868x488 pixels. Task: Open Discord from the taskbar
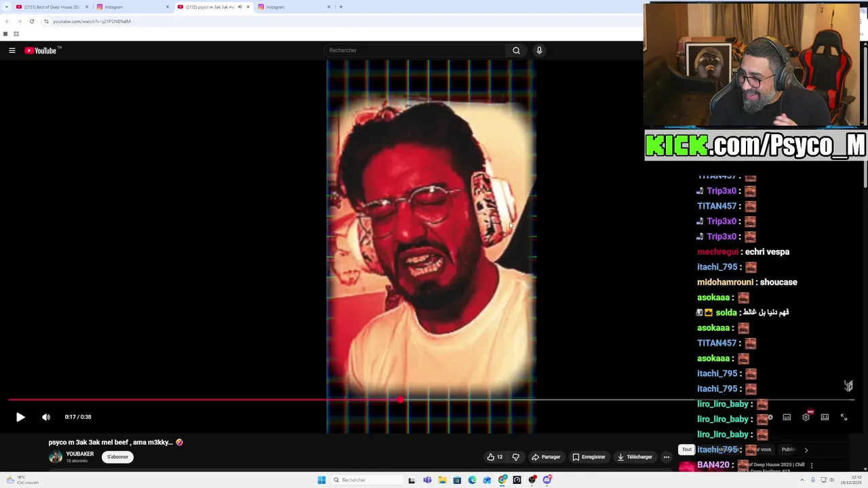pos(547,480)
